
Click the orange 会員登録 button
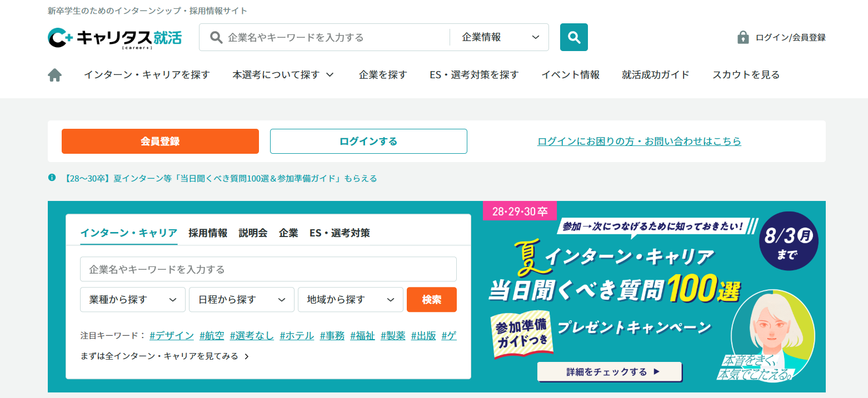click(x=160, y=141)
